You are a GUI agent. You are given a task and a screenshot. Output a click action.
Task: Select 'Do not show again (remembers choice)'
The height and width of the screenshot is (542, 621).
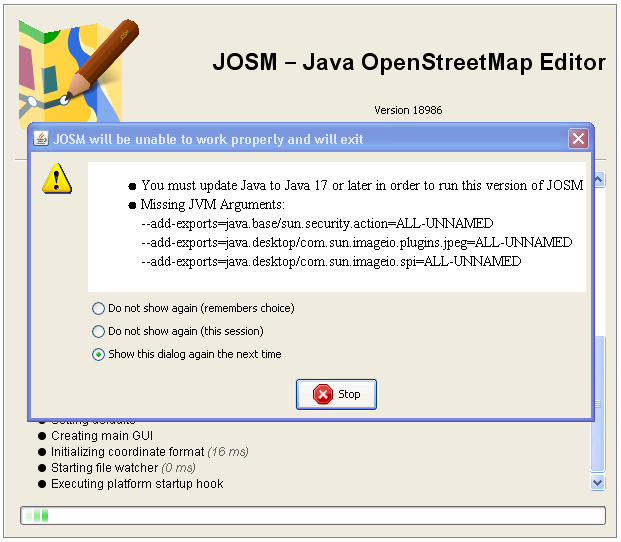point(98,308)
